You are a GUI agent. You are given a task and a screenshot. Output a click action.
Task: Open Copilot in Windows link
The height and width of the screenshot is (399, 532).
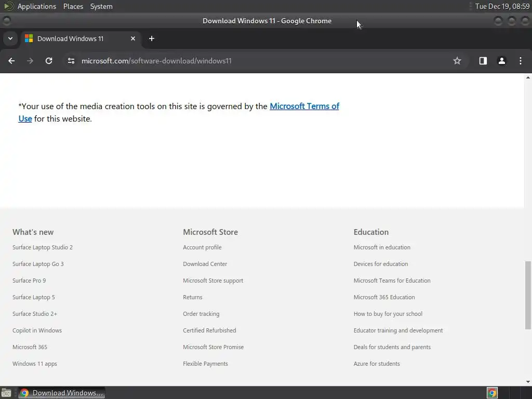pos(37,330)
